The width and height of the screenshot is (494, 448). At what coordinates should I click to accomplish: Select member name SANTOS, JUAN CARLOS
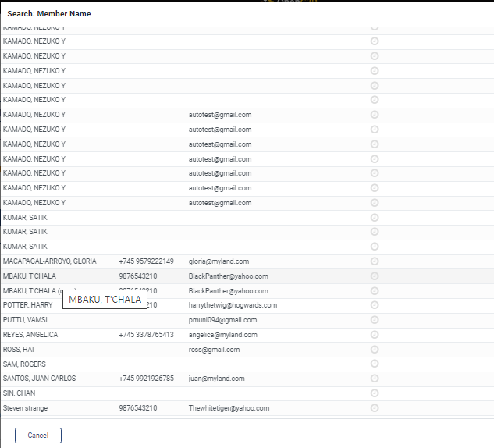coord(39,379)
